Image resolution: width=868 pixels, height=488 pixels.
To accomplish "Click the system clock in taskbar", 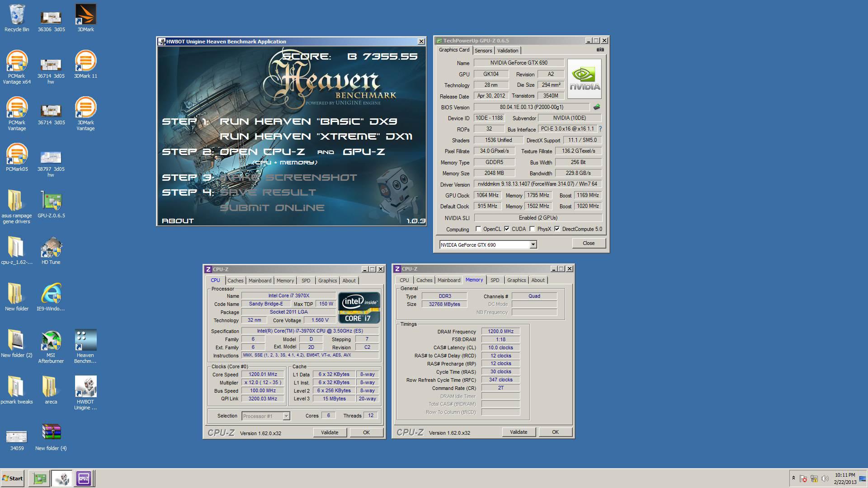I will tap(845, 479).
